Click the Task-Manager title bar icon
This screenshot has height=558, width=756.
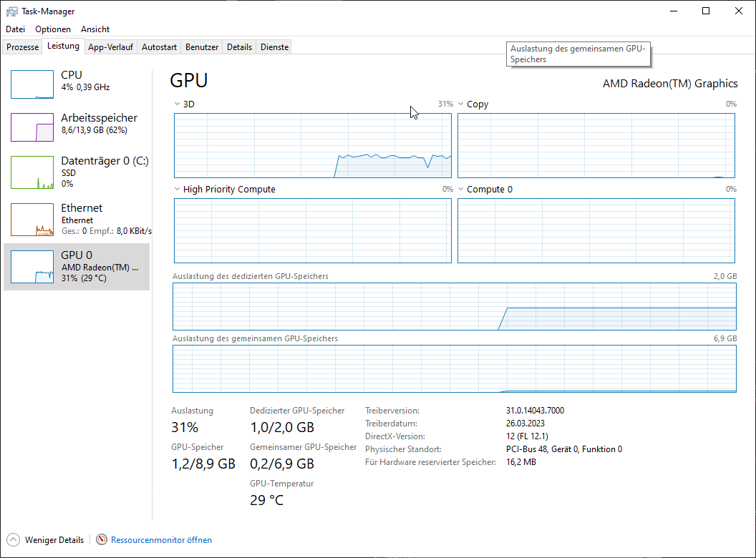pyautogui.click(x=12, y=11)
